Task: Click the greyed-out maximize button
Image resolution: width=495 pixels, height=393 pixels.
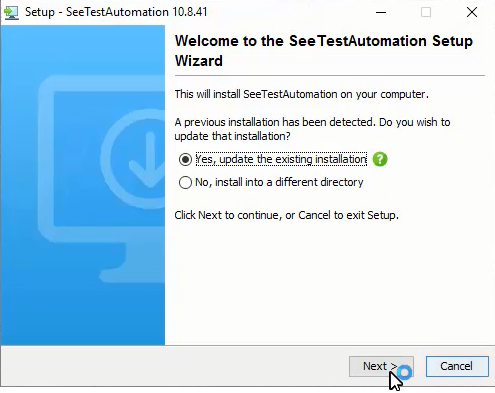Action: tap(426, 12)
